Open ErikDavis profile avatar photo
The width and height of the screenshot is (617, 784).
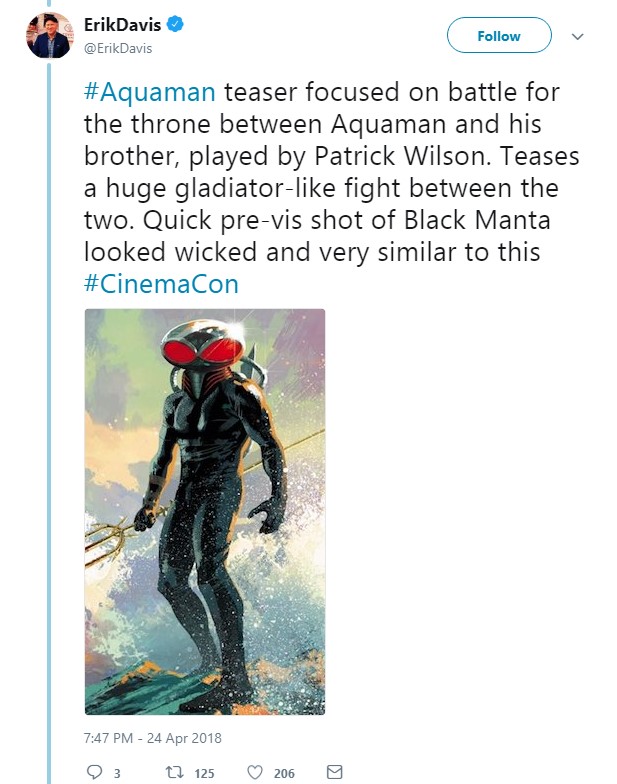click(x=49, y=36)
